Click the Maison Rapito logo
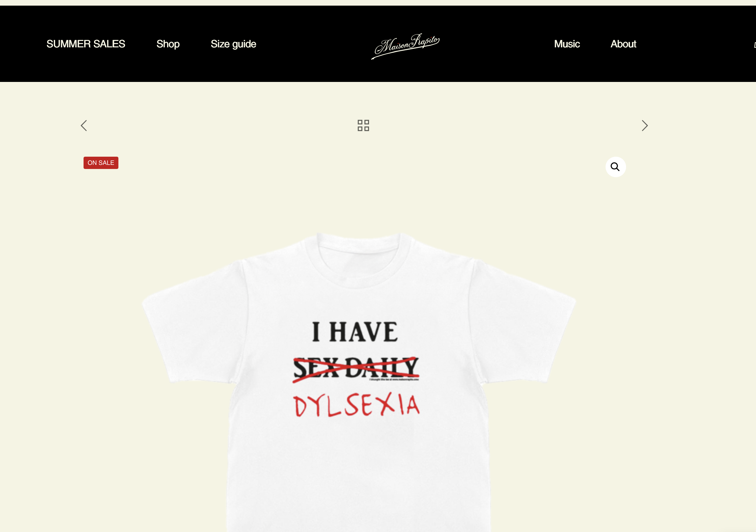756x532 pixels. click(405, 46)
